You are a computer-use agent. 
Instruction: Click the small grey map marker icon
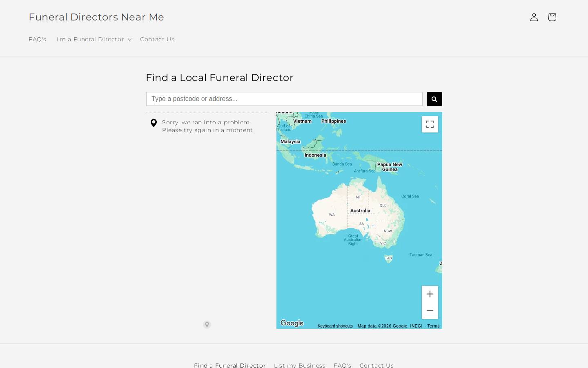tap(207, 325)
